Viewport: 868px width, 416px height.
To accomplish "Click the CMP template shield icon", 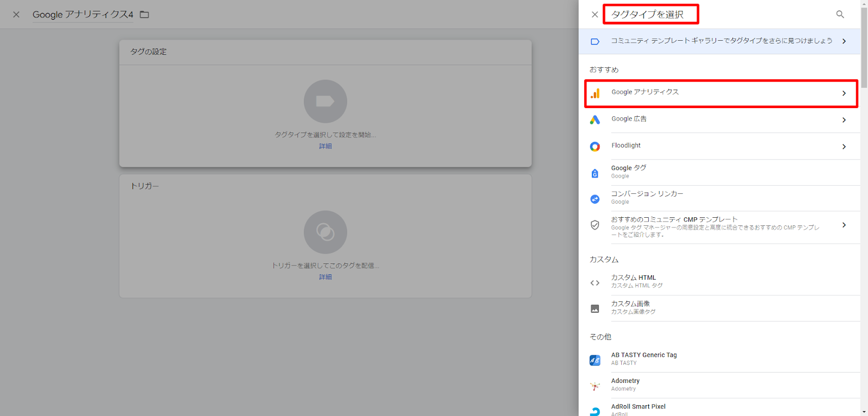I will click(x=595, y=225).
